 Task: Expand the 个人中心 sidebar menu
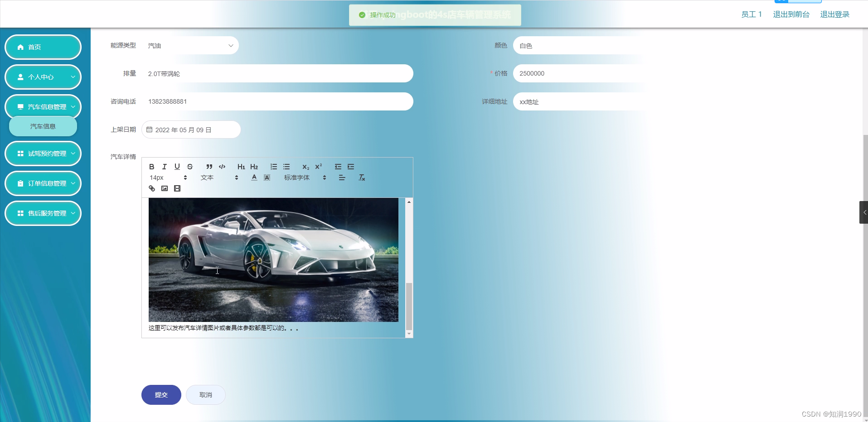click(43, 77)
